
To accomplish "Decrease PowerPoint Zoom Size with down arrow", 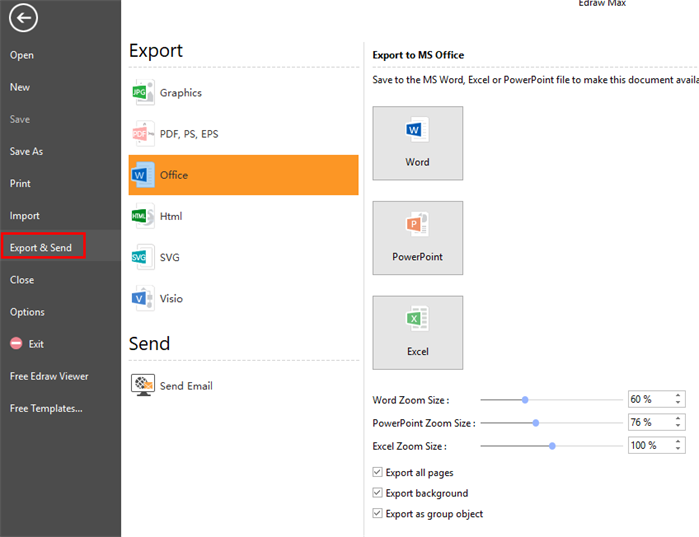I will coord(679,426).
